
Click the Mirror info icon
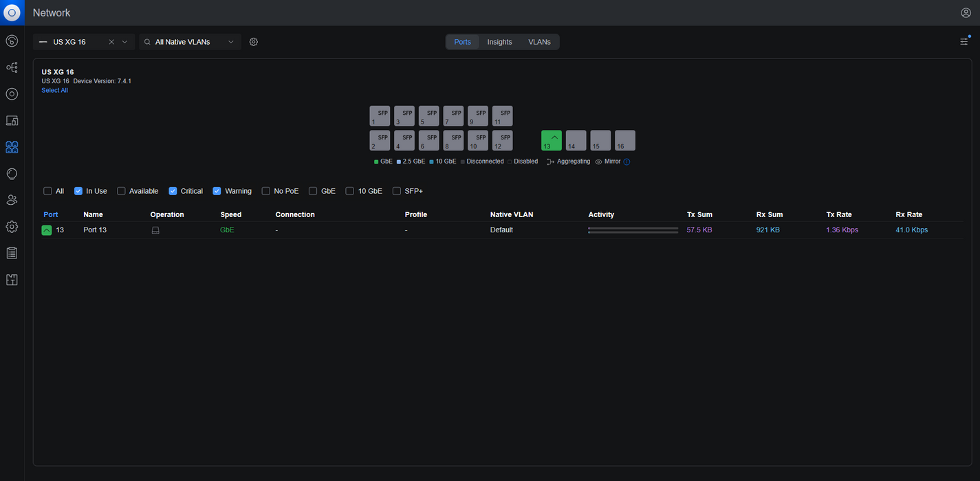[x=627, y=162]
